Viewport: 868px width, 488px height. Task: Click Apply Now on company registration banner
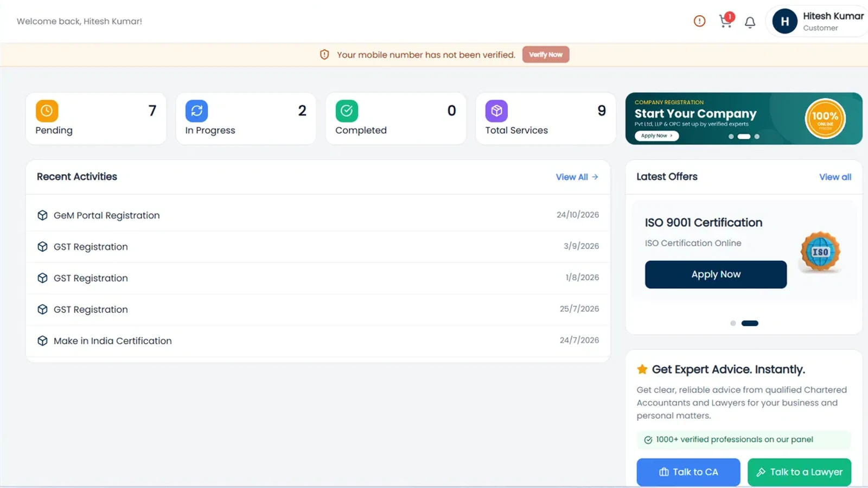[656, 136]
